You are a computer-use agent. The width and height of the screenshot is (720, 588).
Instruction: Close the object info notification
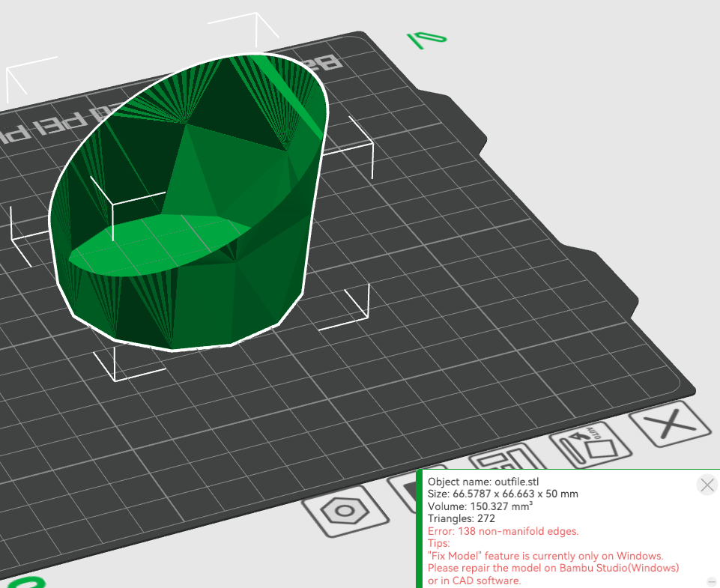(707, 485)
